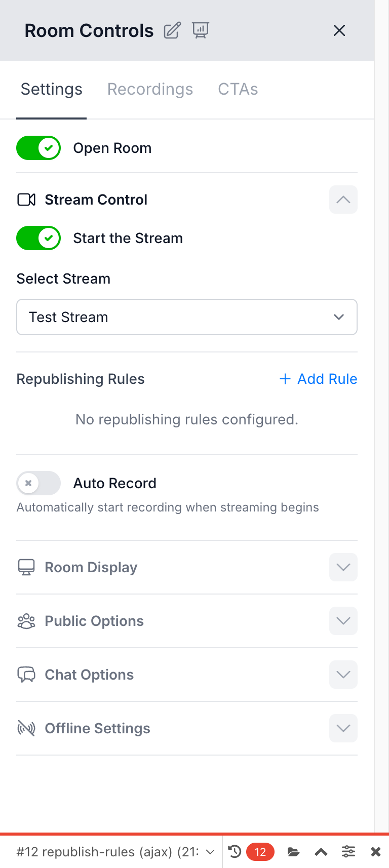Switch to the Recordings tab

pos(150,89)
